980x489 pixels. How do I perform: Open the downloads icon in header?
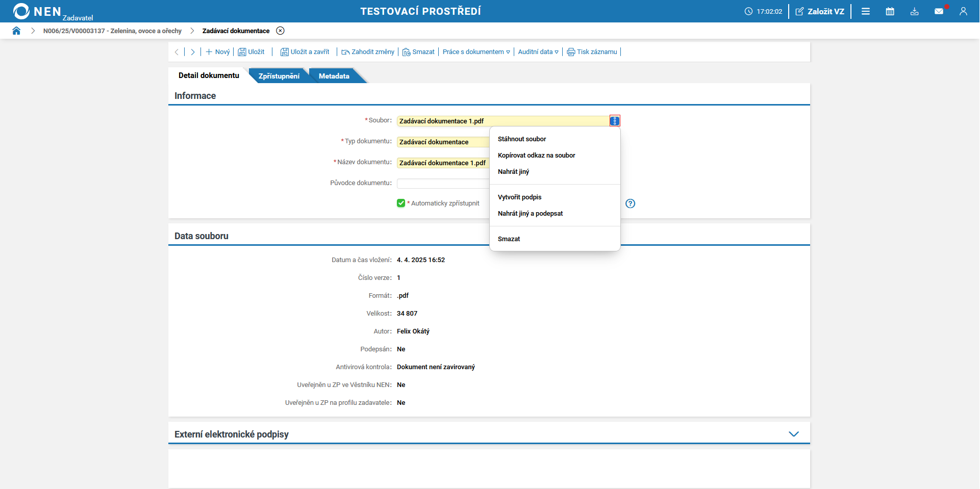(914, 11)
